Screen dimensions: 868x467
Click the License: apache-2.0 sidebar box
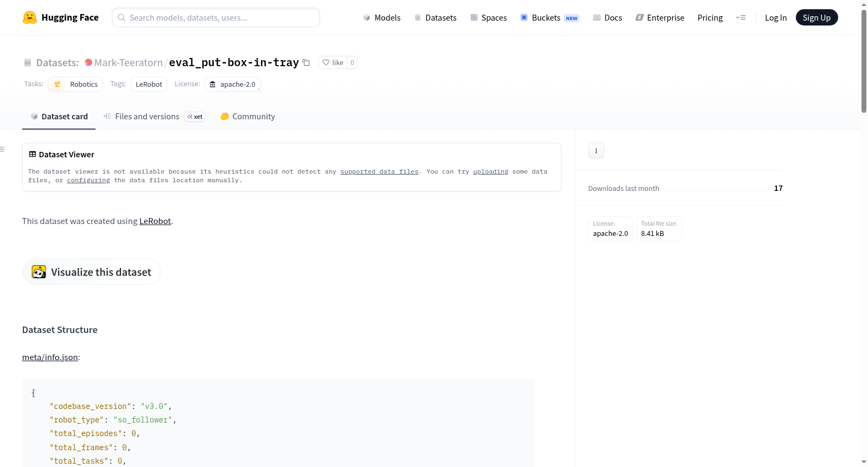point(610,229)
